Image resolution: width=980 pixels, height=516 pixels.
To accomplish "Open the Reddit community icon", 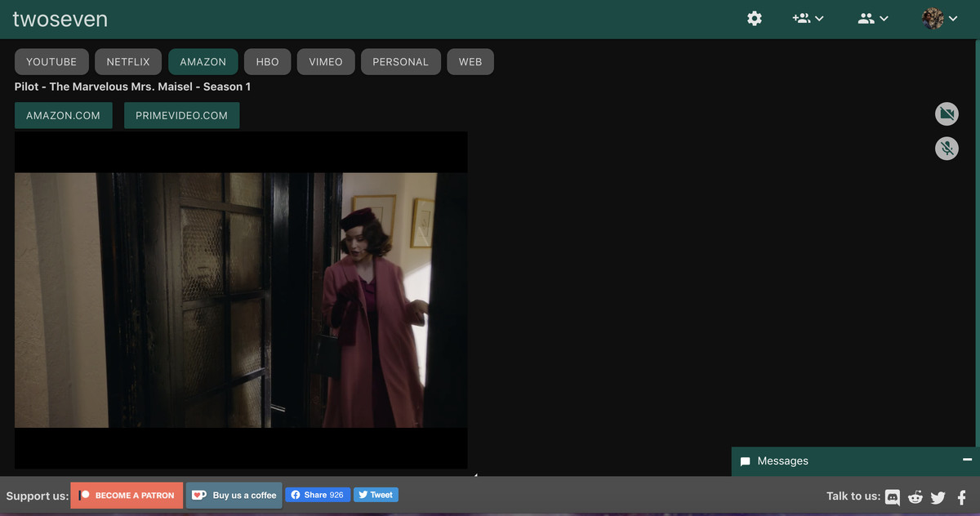I will pos(915,496).
